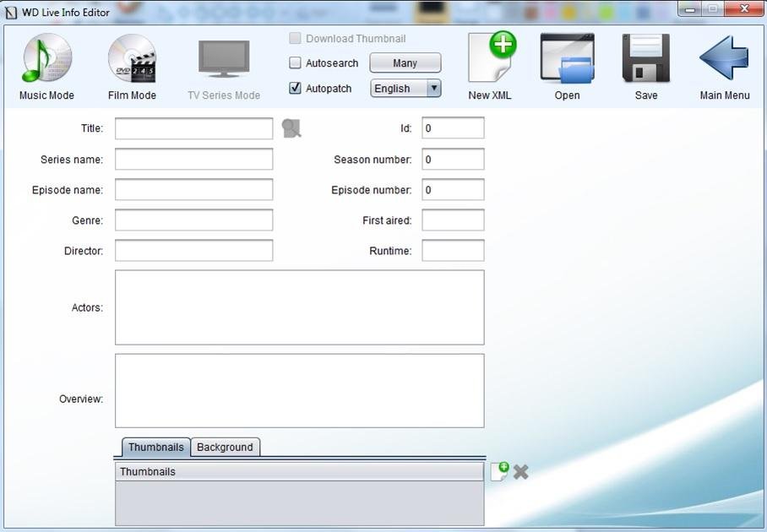The width and height of the screenshot is (767, 532).
Task: Click the Thumbnails list column header
Action: point(299,471)
